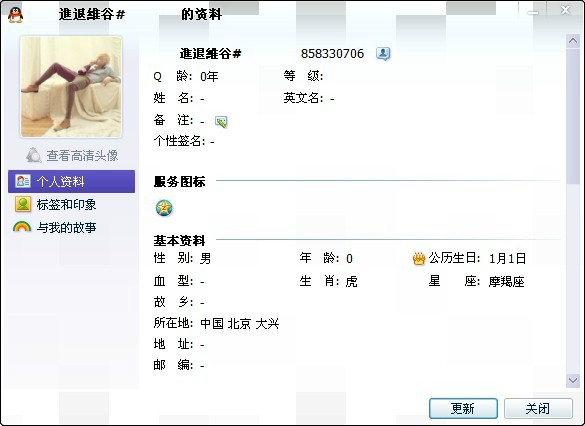Viewport: 585px width, 426px height.
Task: Click the 更新 button
Action: tap(463, 408)
